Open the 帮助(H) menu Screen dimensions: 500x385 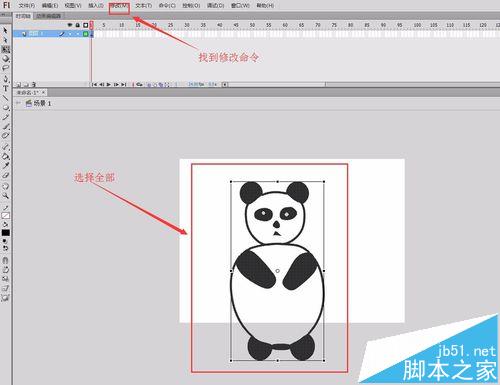pos(265,6)
